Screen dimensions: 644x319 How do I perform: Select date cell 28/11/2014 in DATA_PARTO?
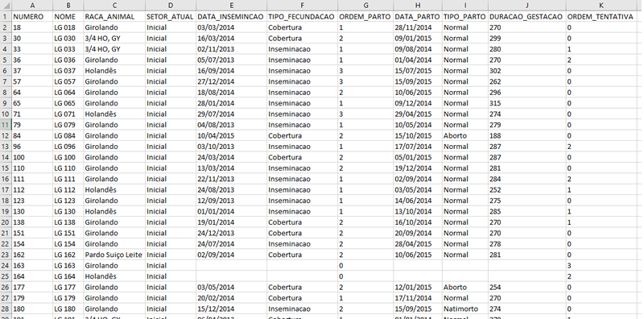(417, 27)
